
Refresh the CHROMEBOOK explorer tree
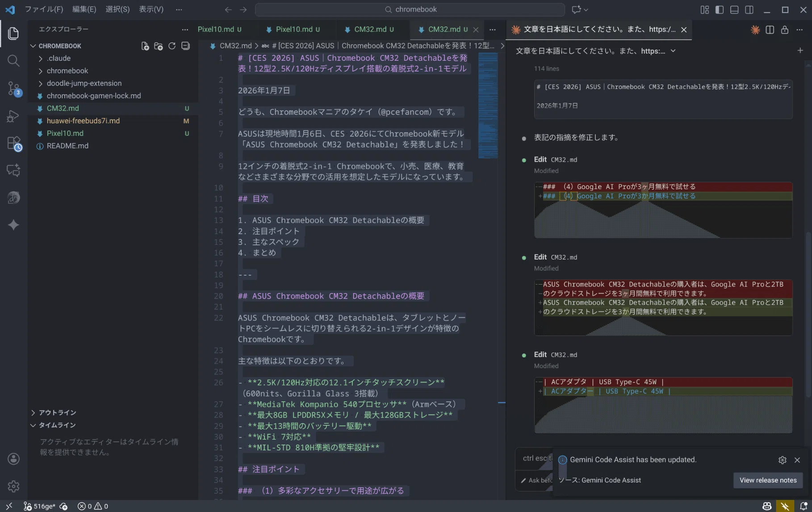[x=172, y=46]
